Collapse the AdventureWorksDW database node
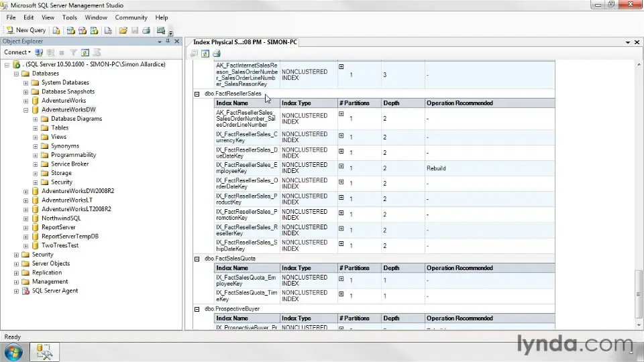Screen dimensions: 644x362 pos(26,110)
